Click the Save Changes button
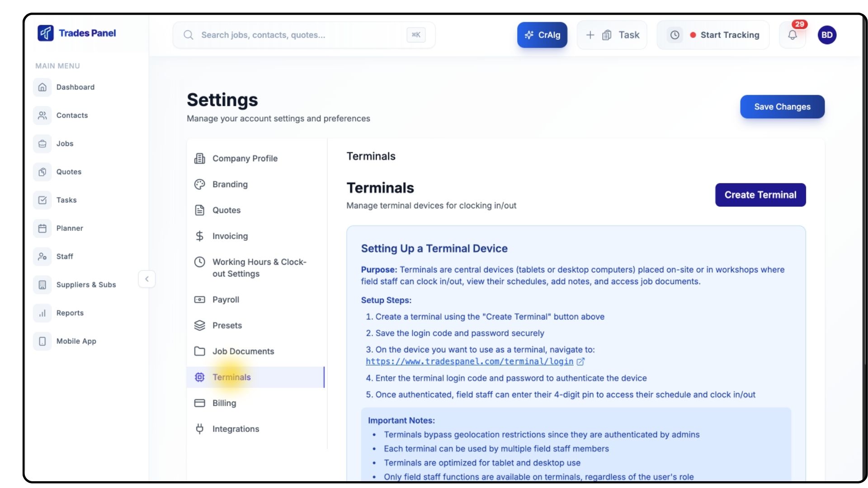This screenshot has width=868, height=488. click(782, 107)
